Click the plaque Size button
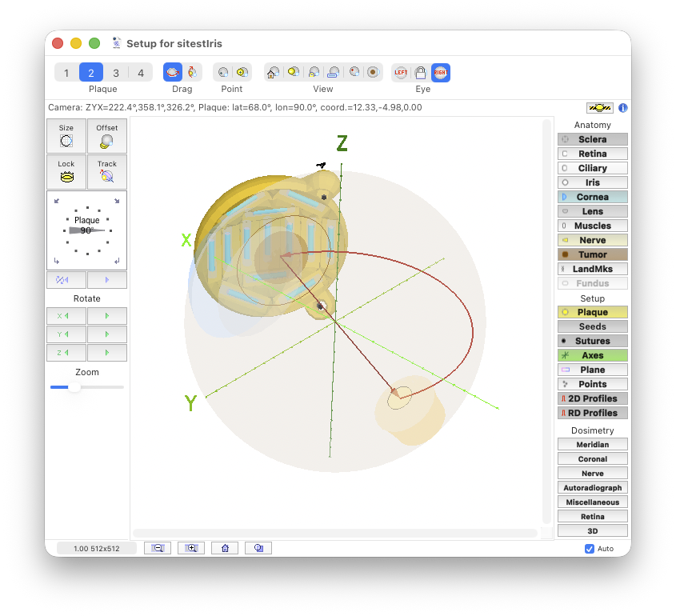Image resolution: width=676 pixels, height=616 pixels. click(66, 136)
